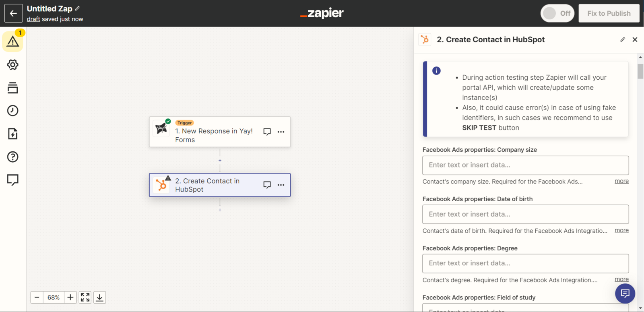Toggle the Zap On/Off switch
The height and width of the screenshot is (312, 644).
pyautogui.click(x=557, y=13)
